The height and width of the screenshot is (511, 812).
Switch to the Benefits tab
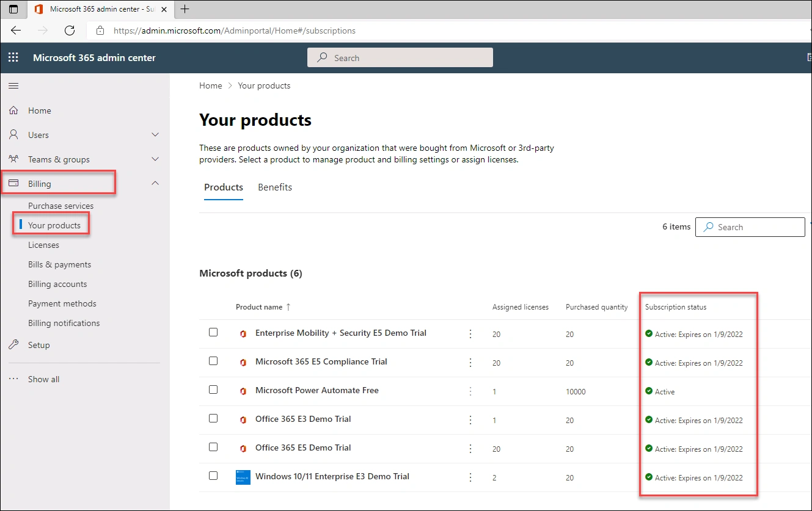[275, 187]
